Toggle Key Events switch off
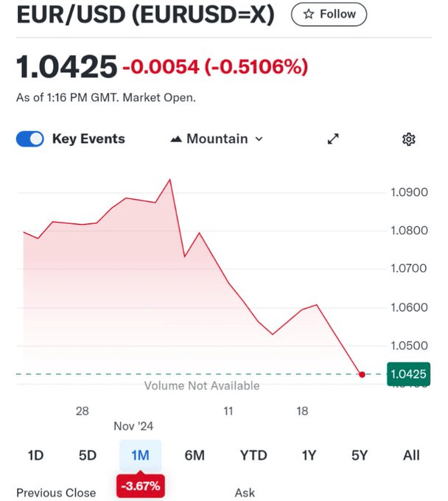The image size is (448, 501). click(x=30, y=139)
